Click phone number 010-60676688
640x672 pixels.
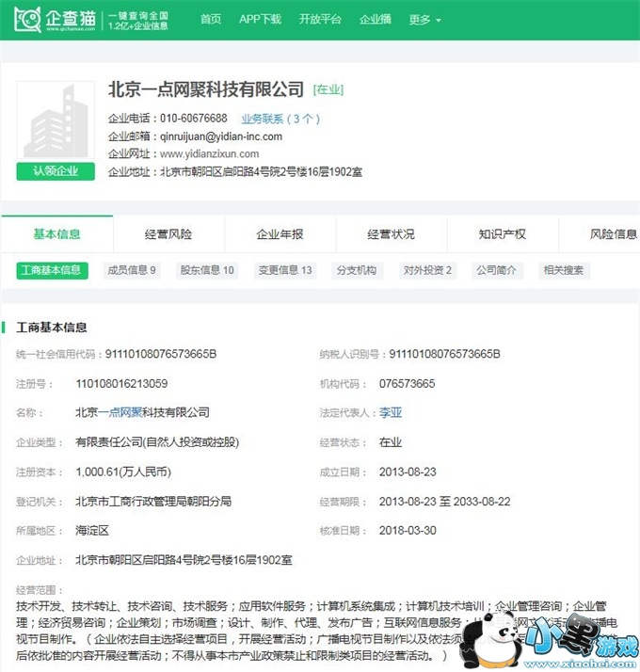tap(194, 119)
